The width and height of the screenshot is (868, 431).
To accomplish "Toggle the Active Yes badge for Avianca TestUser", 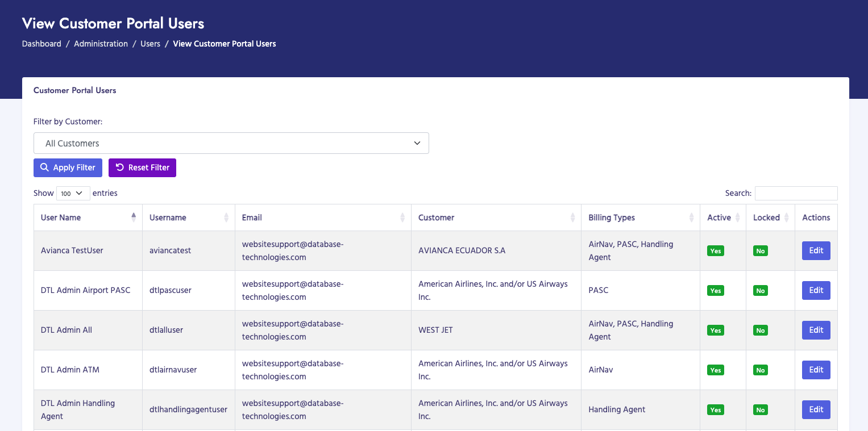I will point(715,250).
